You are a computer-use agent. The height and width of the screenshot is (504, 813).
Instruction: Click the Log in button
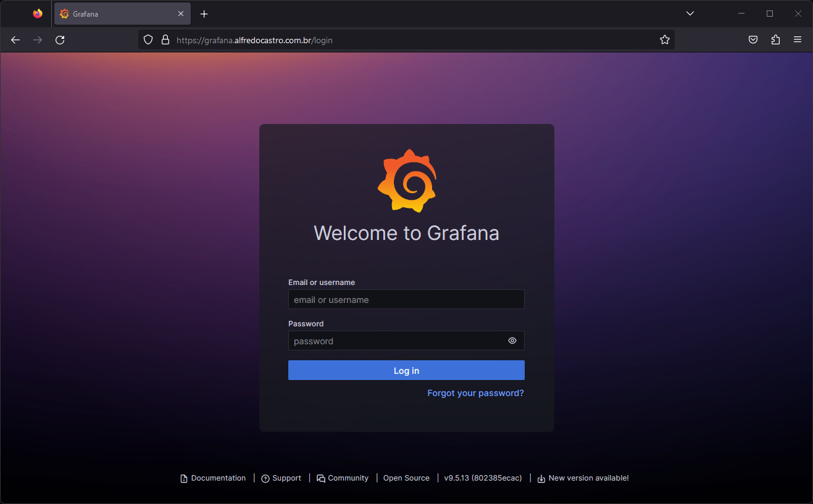click(x=406, y=370)
